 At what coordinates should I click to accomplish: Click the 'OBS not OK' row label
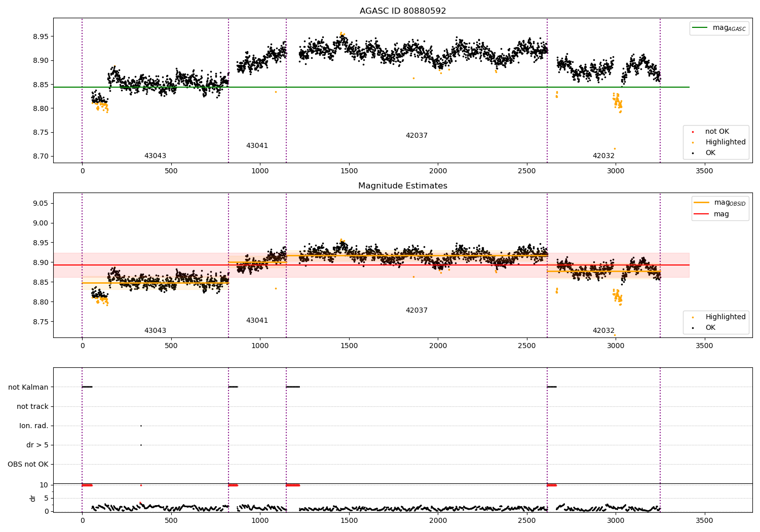pos(28,464)
